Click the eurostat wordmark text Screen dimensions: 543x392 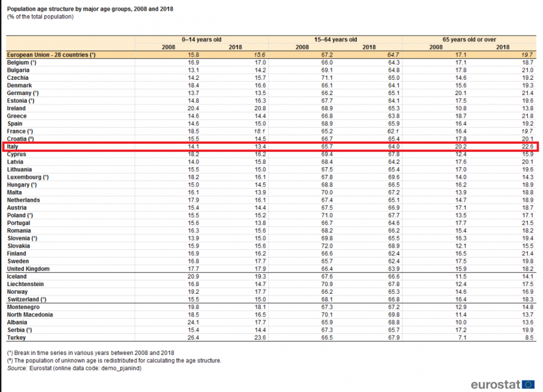[x=496, y=384]
